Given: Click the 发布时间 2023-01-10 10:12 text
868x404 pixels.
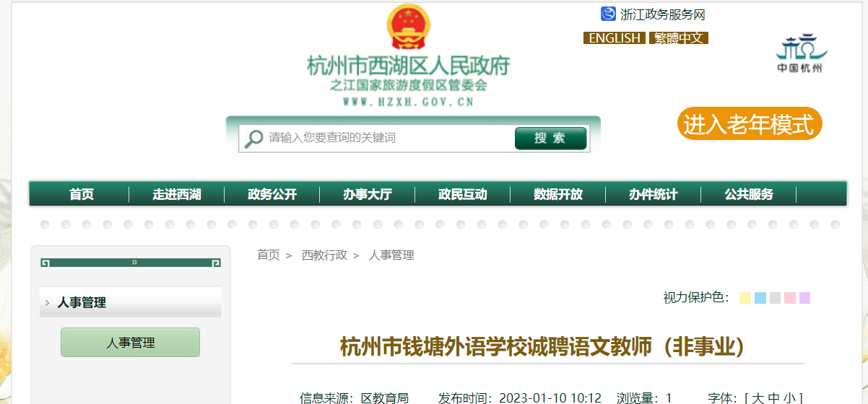Looking at the screenshot, I should pyautogui.click(x=520, y=398).
